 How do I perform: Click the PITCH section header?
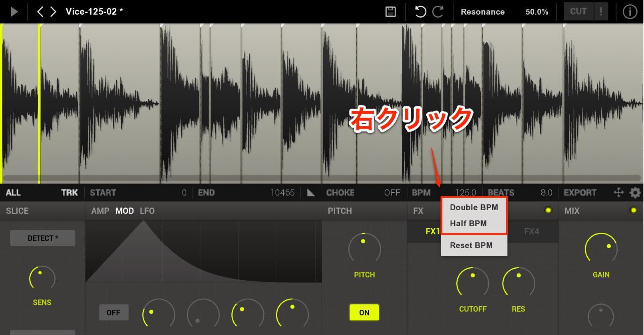click(340, 211)
